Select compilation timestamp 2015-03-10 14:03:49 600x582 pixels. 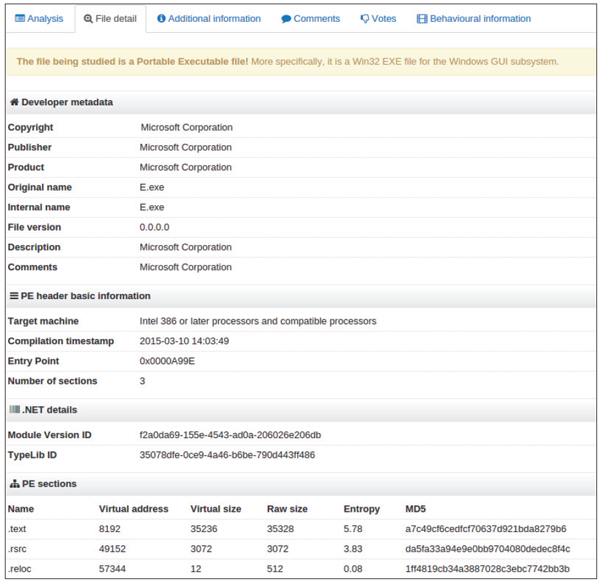coord(184,341)
